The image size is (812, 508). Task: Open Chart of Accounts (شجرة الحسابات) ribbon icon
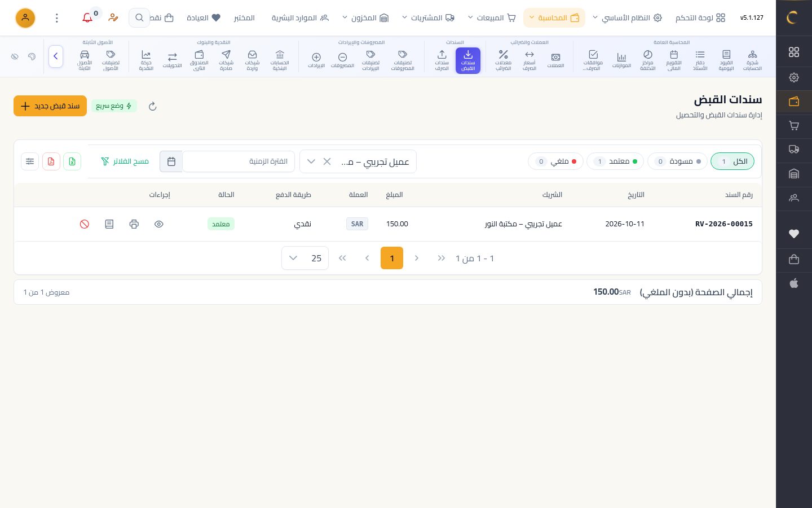pos(752,60)
